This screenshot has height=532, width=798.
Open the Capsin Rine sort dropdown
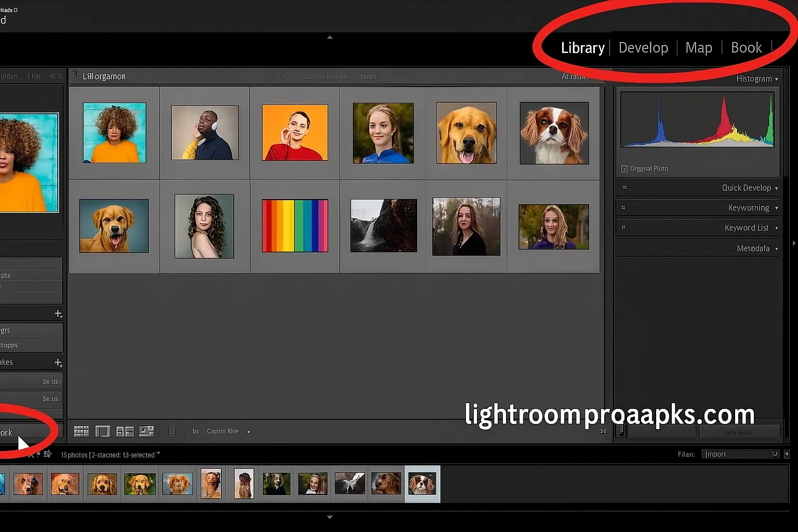click(248, 431)
